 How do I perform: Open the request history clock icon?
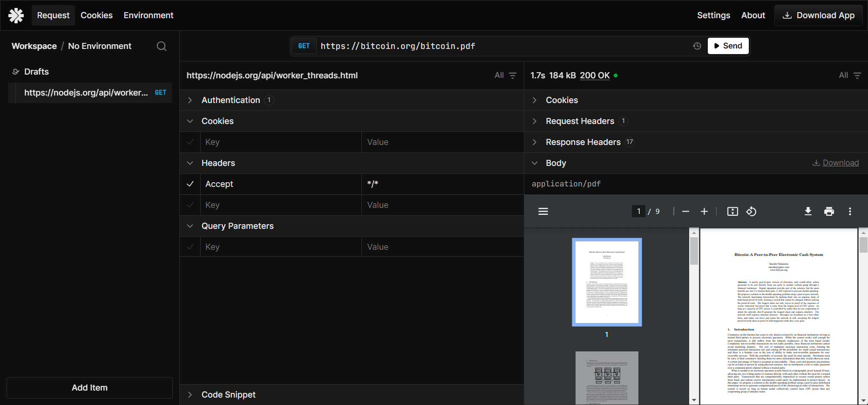(697, 46)
